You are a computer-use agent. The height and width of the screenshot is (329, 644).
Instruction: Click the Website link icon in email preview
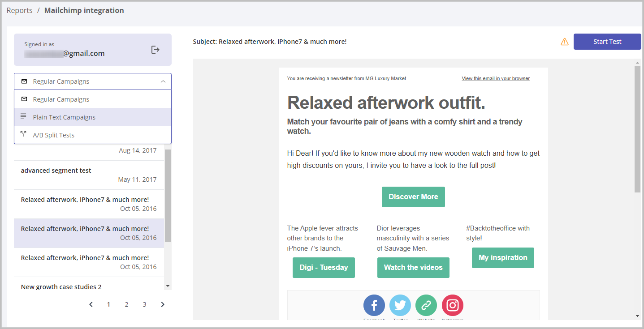coord(426,305)
